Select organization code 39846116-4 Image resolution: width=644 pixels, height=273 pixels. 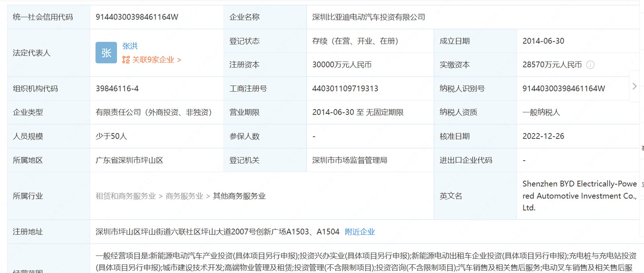tap(117, 89)
